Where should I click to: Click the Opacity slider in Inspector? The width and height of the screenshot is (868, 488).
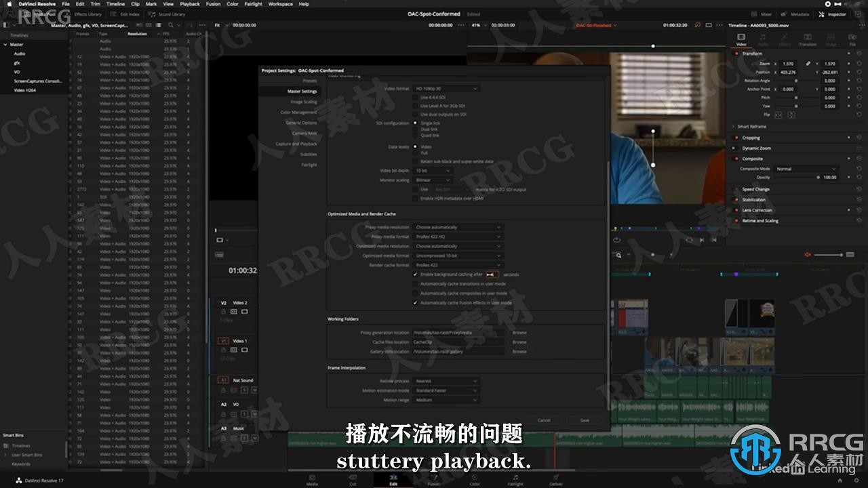coord(795,178)
